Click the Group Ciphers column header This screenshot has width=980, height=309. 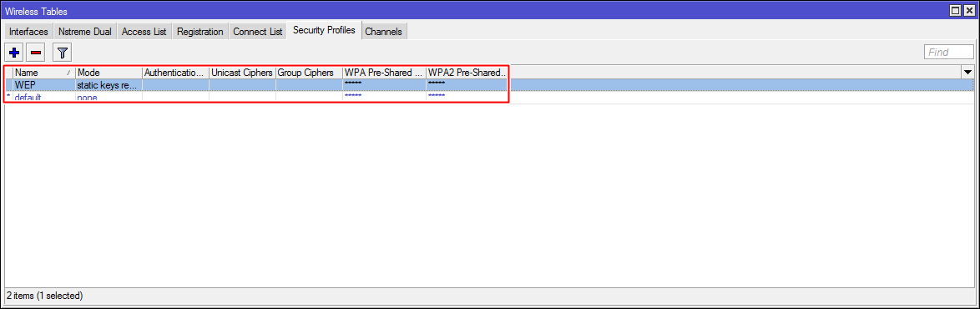tap(310, 73)
